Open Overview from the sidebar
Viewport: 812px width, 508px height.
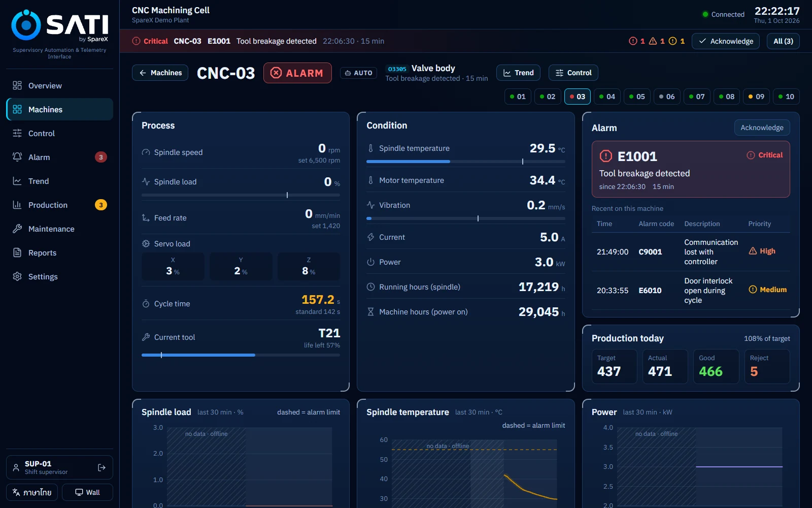click(59, 85)
